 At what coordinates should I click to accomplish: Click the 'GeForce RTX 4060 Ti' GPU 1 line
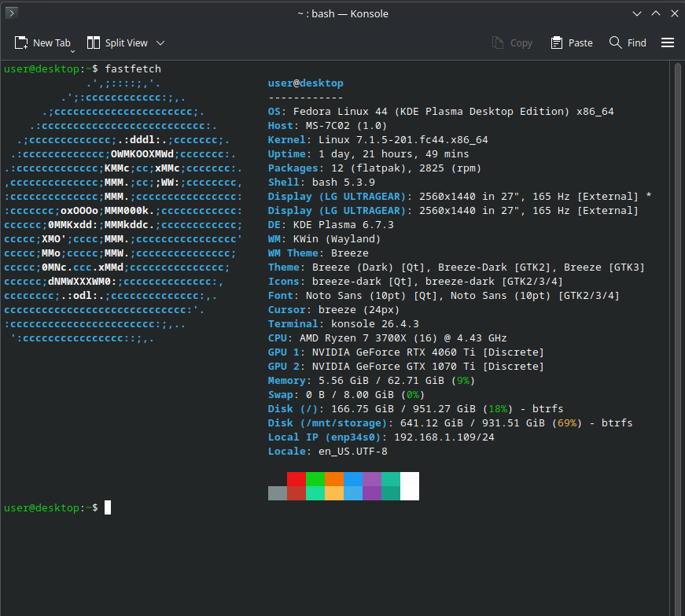[406, 352]
